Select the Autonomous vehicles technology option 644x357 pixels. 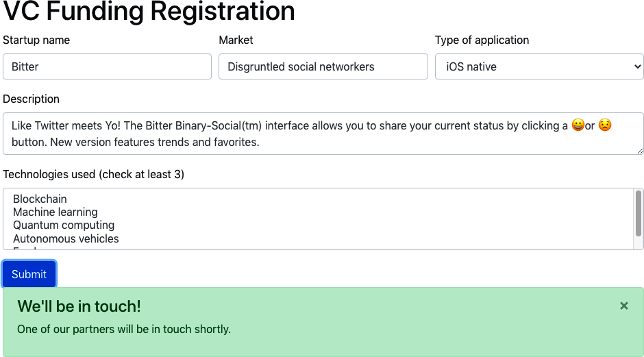[x=66, y=238]
